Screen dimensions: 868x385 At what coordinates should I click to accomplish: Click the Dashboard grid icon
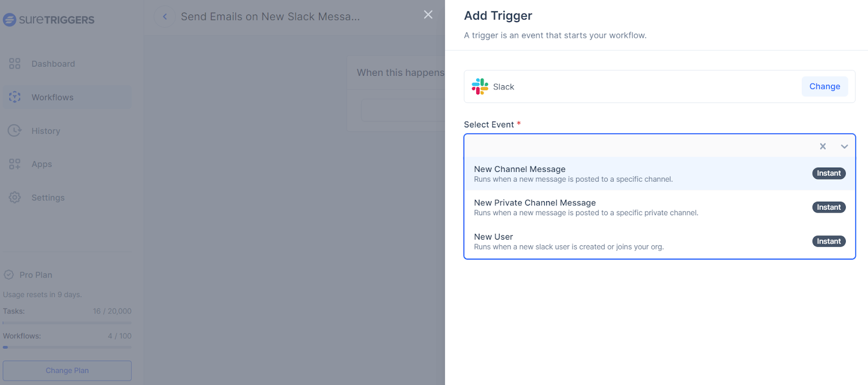[x=15, y=64]
